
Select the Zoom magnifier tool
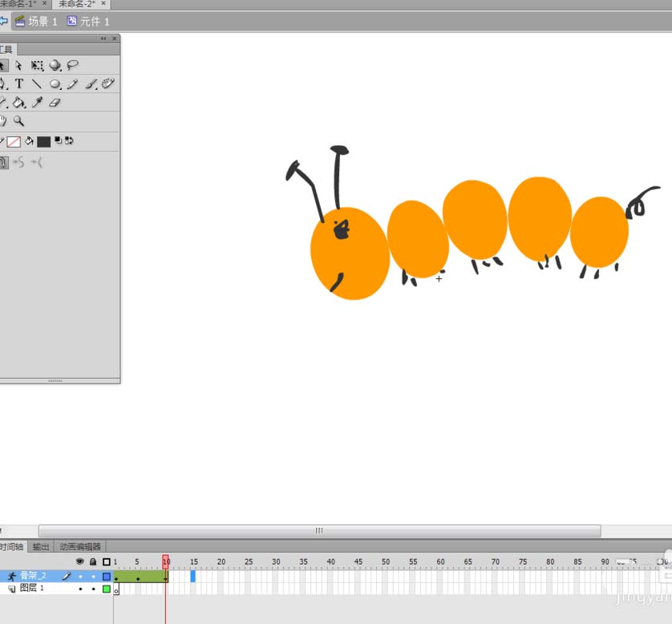click(x=19, y=121)
